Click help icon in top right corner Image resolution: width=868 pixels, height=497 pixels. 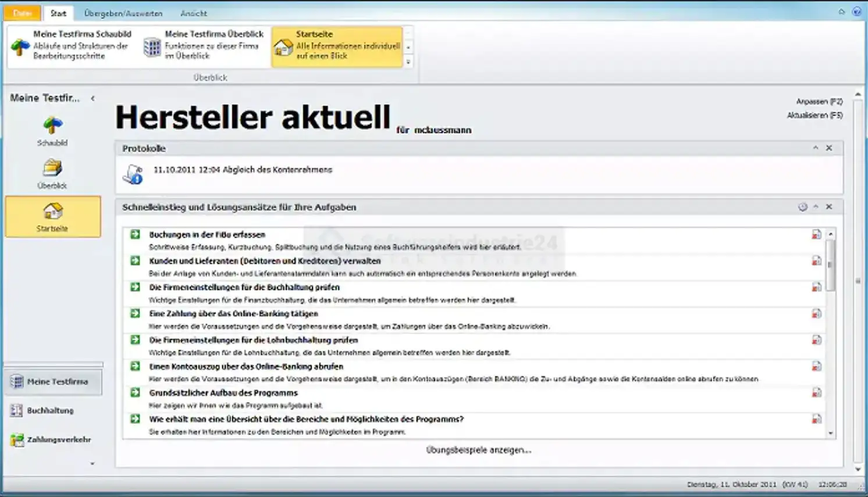[x=856, y=12]
